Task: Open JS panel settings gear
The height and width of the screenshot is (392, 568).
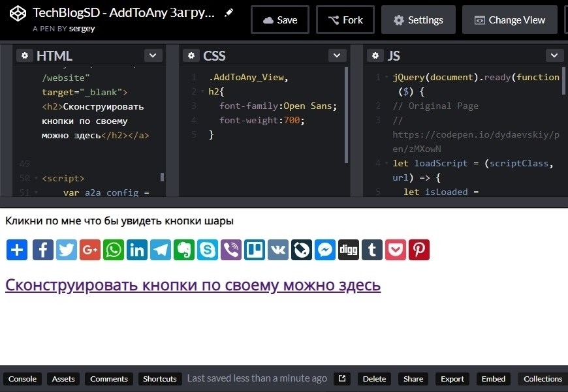Action: (375, 55)
